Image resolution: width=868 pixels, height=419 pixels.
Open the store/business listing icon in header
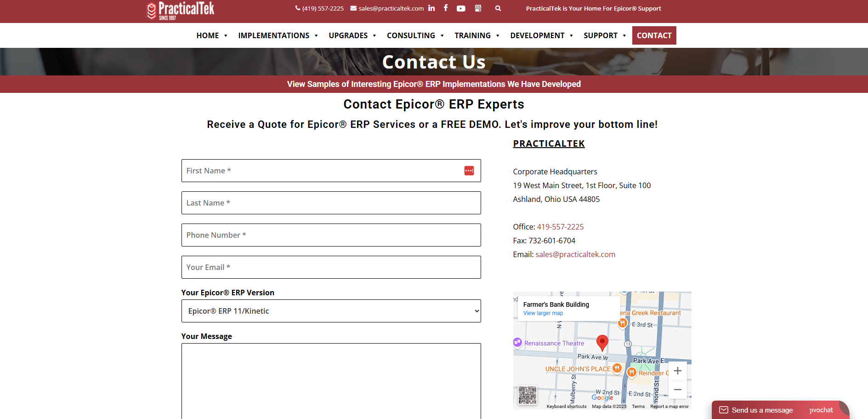click(478, 8)
